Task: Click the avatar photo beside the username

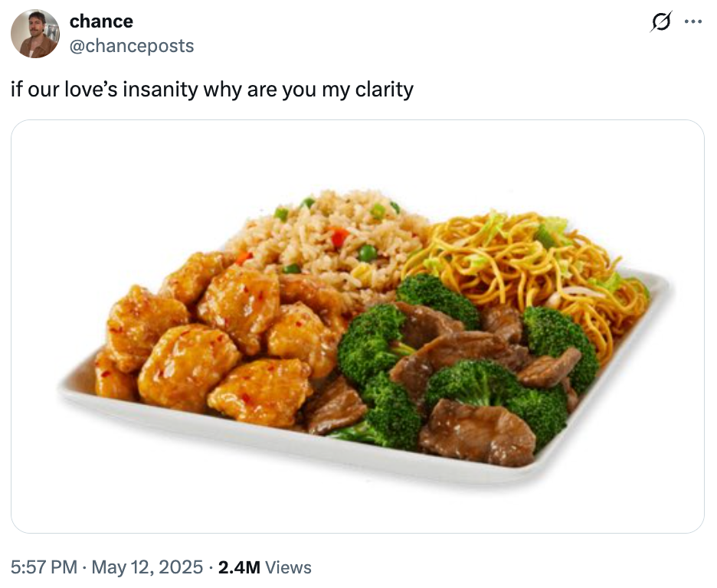Action: [x=35, y=34]
